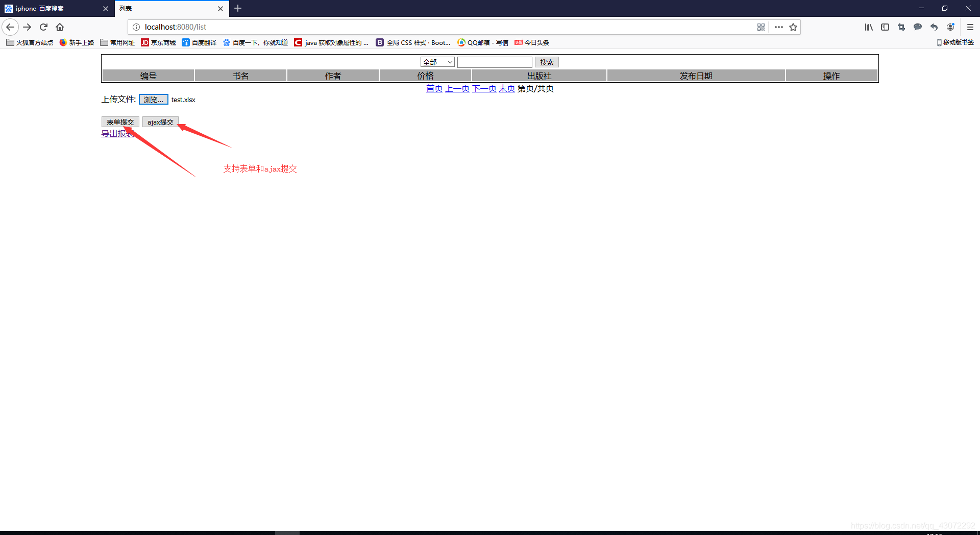Open the 新手上路 bookmark
Image resolution: width=980 pixels, height=535 pixels.
pyautogui.click(x=77, y=42)
